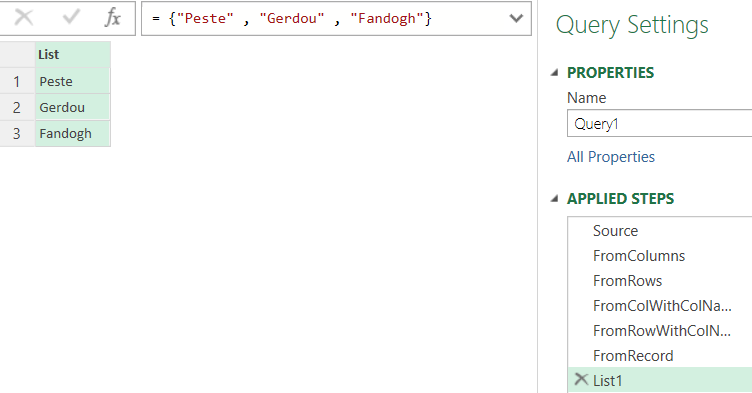The width and height of the screenshot is (752, 393).
Task: Select the Peste cell in list
Action: (73, 81)
